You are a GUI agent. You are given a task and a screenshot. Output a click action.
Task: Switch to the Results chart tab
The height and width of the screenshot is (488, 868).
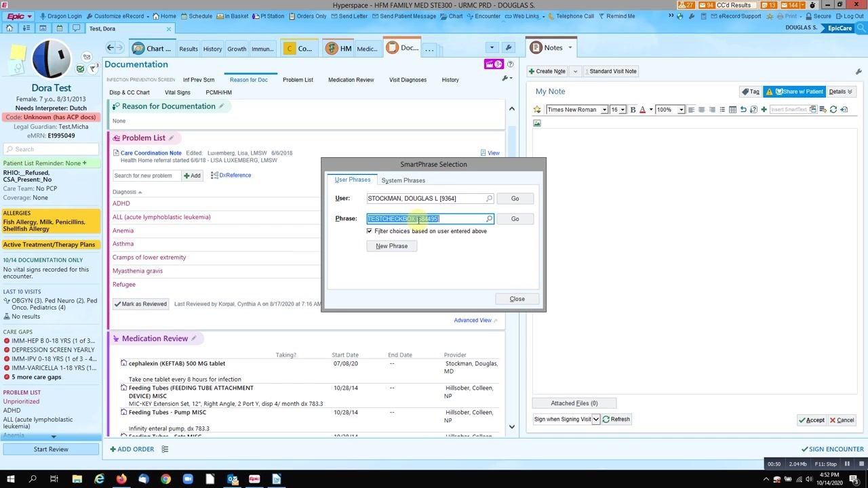tap(189, 49)
